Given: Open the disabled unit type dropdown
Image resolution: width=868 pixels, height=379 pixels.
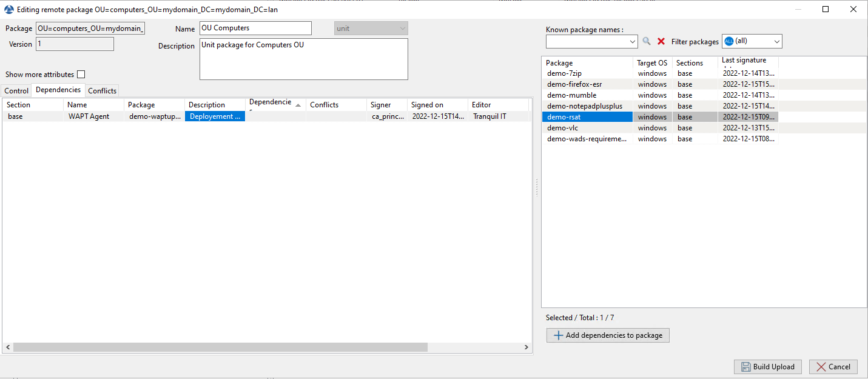Looking at the screenshot, I should (x=371, y=29).
